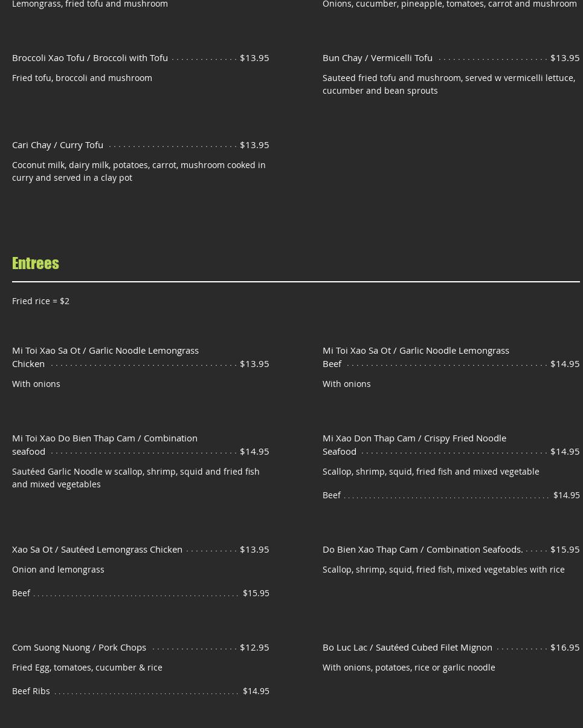This screenshot has width=583, height=728.
Task: Click Cari Chay / Curry Tofu title
Action: pos(58,145)
